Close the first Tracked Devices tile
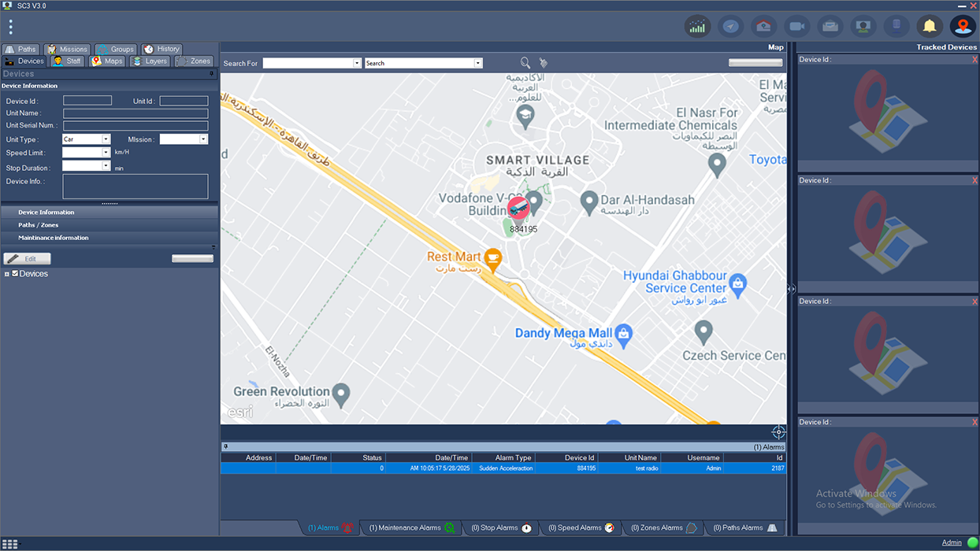Screen dimensions: 980x551 (x=974, y=60)
